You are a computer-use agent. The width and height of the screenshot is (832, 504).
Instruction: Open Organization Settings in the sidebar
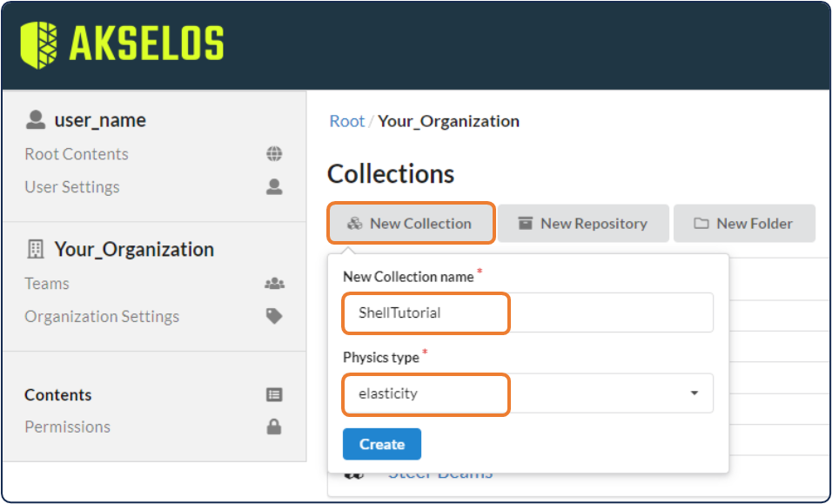102,316
